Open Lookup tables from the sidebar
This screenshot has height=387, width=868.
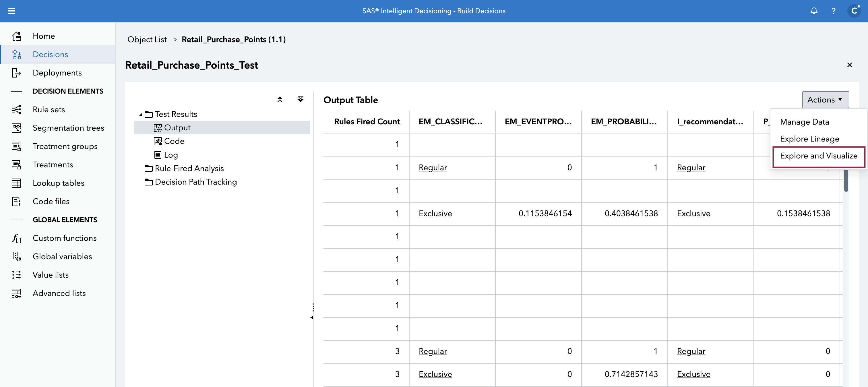pyautogui.click(x=58, y=183)
